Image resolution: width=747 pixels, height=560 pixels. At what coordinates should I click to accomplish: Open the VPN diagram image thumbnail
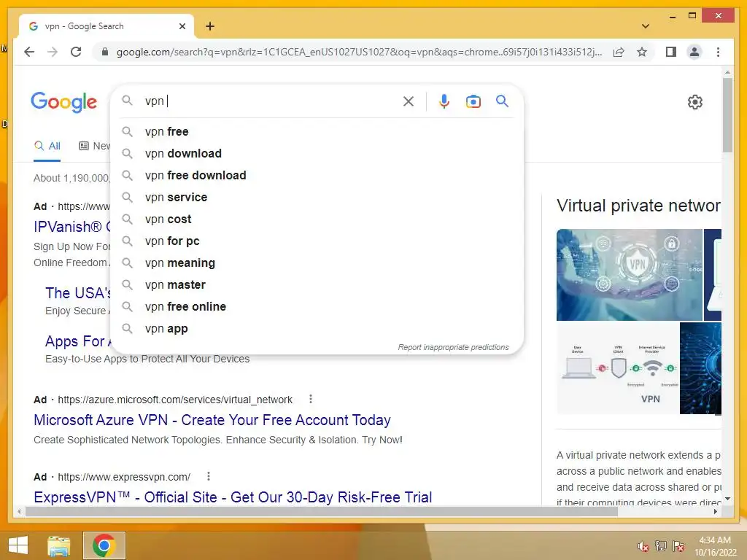click(617, 368)
